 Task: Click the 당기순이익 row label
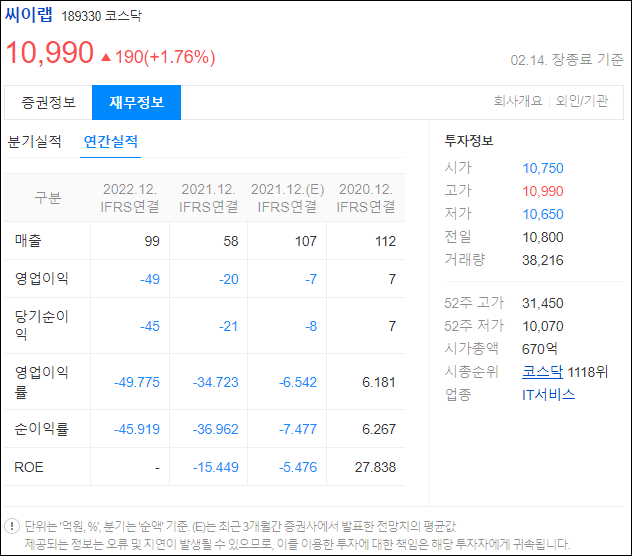42,325
